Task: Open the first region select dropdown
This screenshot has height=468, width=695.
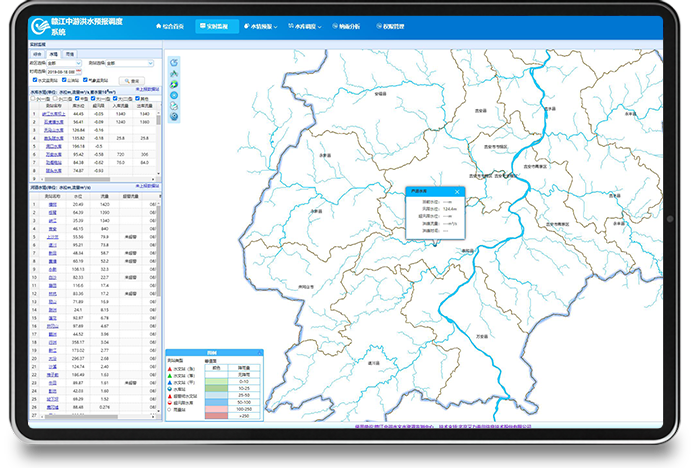Action: click(x=63, y=62)
